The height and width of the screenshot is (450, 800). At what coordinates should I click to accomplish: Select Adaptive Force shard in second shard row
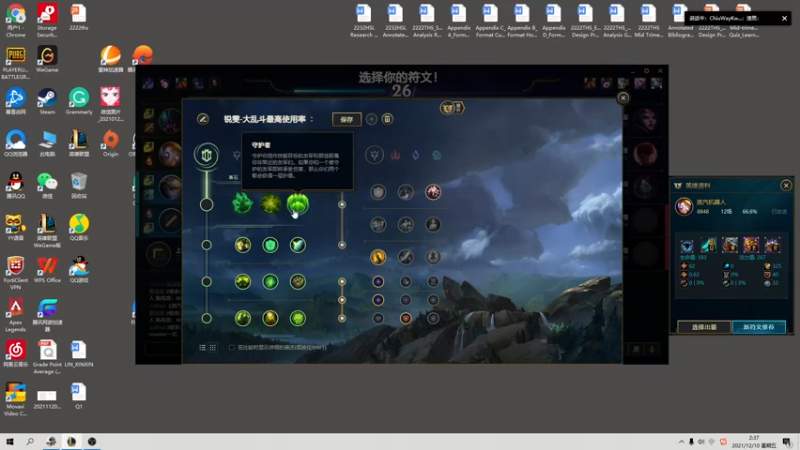[x=378, y=300]
